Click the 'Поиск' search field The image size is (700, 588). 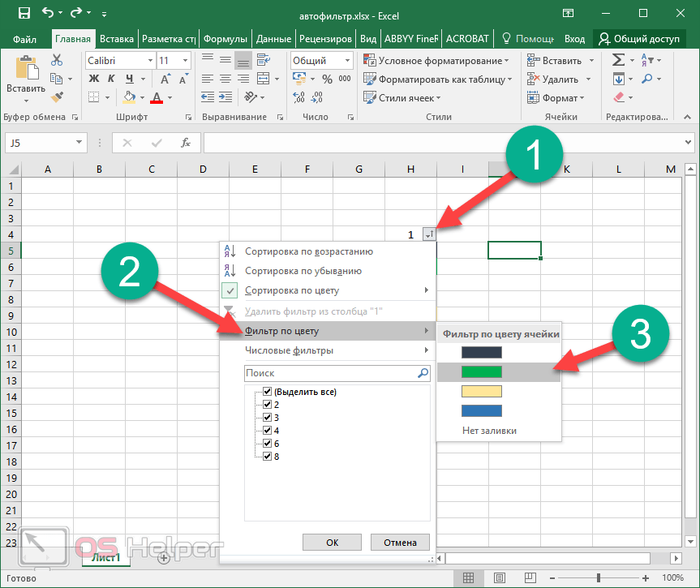[x=330, y=373]
